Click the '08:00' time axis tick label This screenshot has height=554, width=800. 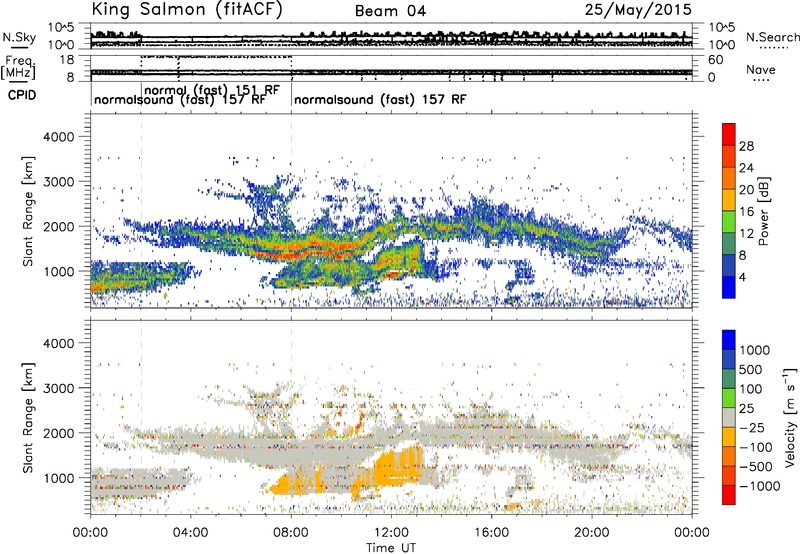click(x=291, y=533)
